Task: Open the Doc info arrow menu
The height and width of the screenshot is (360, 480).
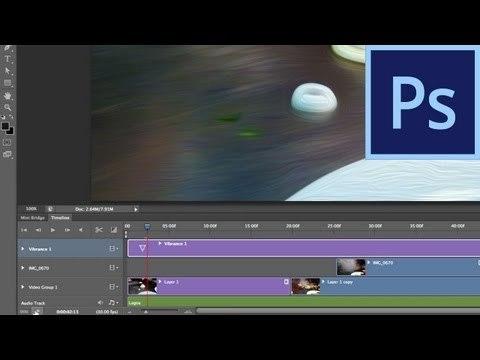Action: tap(136, 209)
